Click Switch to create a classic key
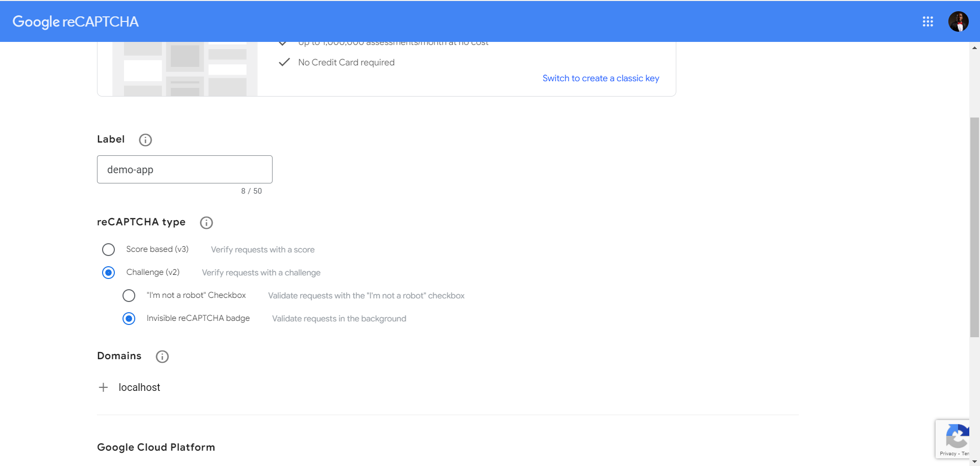Image resolution: width=980 pixels, height=466 pixels. point(601,78)
